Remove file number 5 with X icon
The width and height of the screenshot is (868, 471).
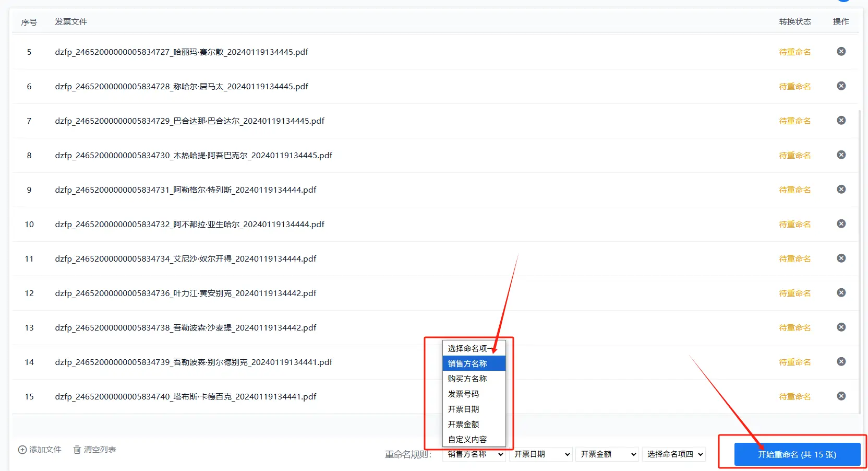841,52
